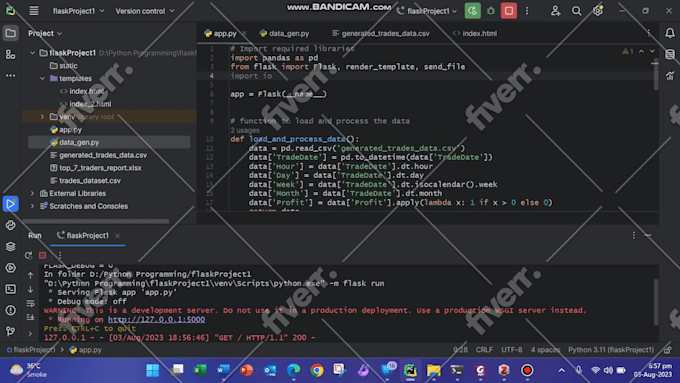Screen dimensions: 680x383
Task: Open the main hamburger menu
Action: point(33,11)
